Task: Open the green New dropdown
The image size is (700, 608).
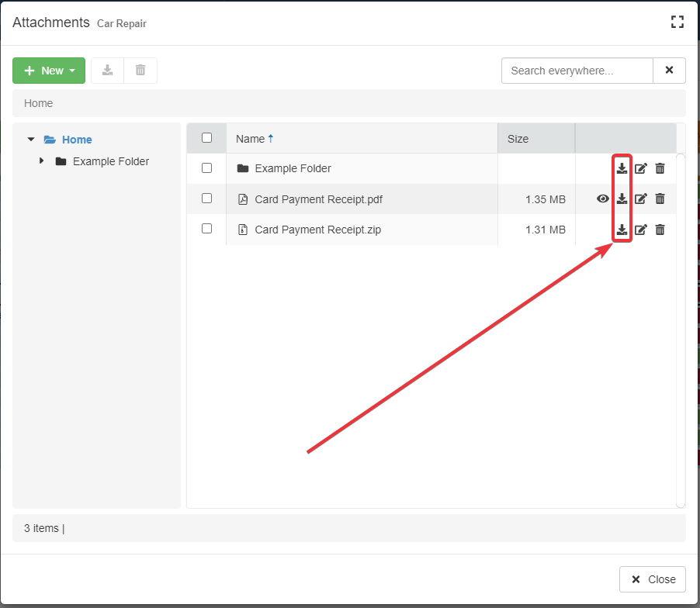Action: click(x=49, y=71)
